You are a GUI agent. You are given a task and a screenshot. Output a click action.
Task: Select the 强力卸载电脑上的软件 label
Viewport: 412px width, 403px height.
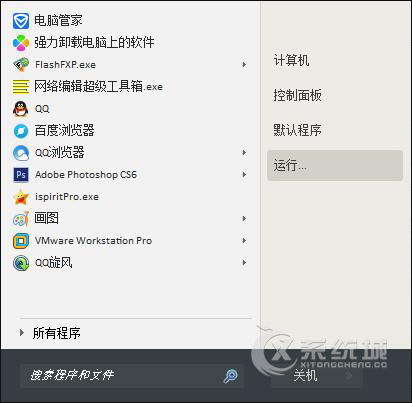(94, 43)
